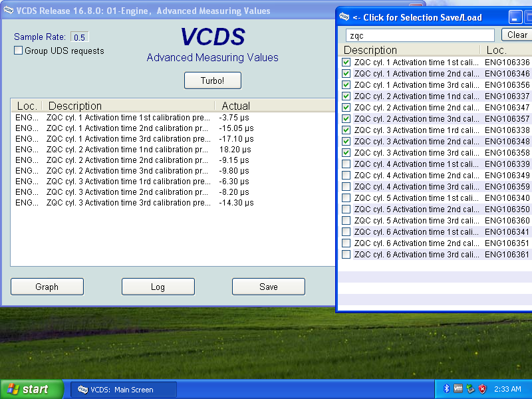Click the Save button
The height and width of the screenshot is (399, 532).
click(269, 287)
